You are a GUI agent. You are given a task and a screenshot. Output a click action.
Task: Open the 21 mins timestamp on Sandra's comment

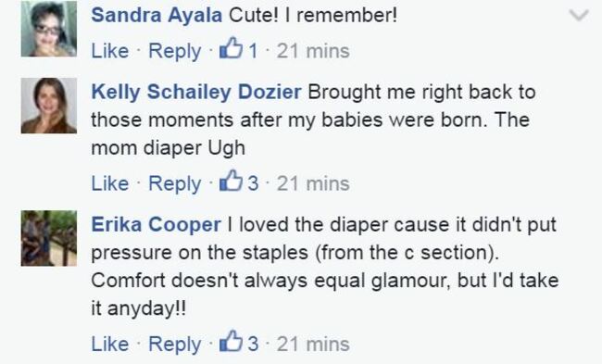[x=313, y=51]
